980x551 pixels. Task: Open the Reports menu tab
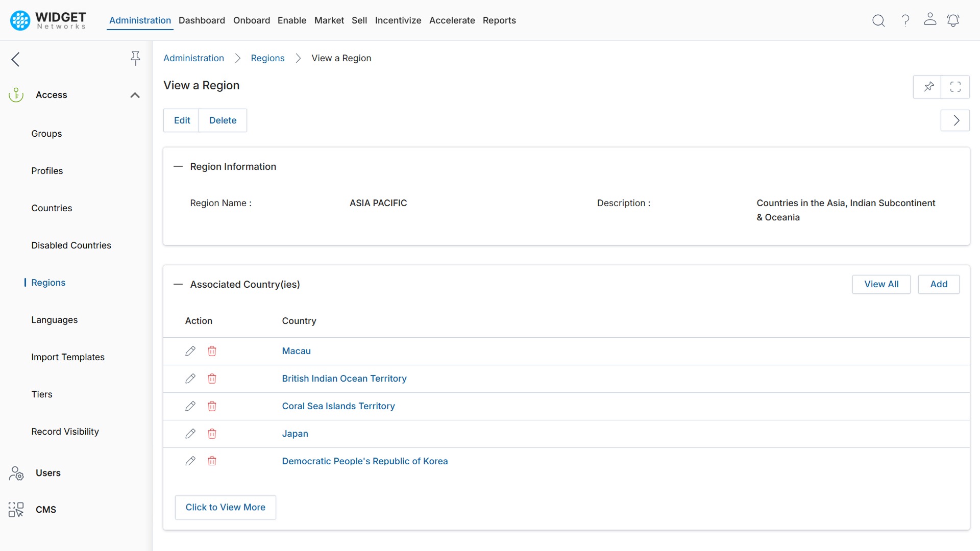(x=499, y=20)
